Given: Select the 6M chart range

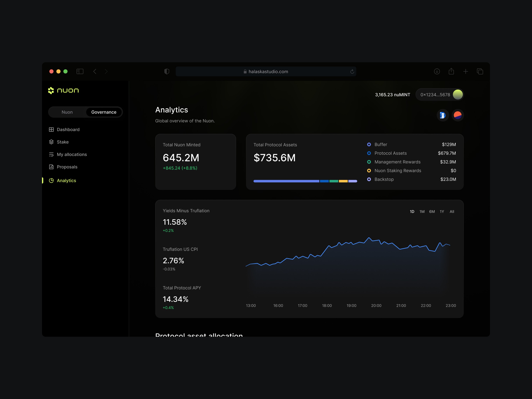Looking at the screenshot, I should click(432, 212).
